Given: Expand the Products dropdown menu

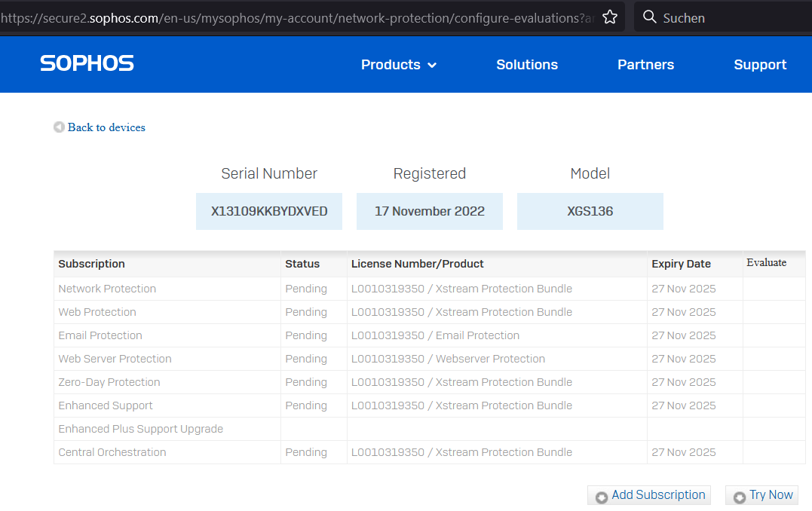Looking at the screenshot, I should pos(399,65).
